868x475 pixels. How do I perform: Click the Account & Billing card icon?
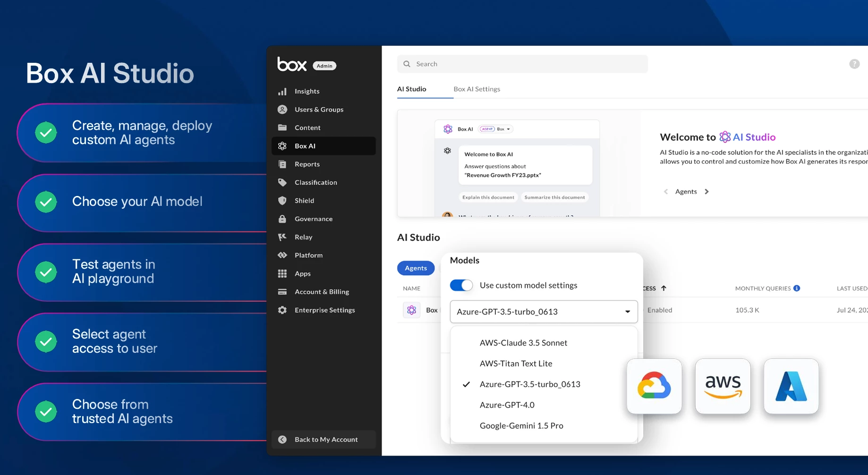click(282, 292)
